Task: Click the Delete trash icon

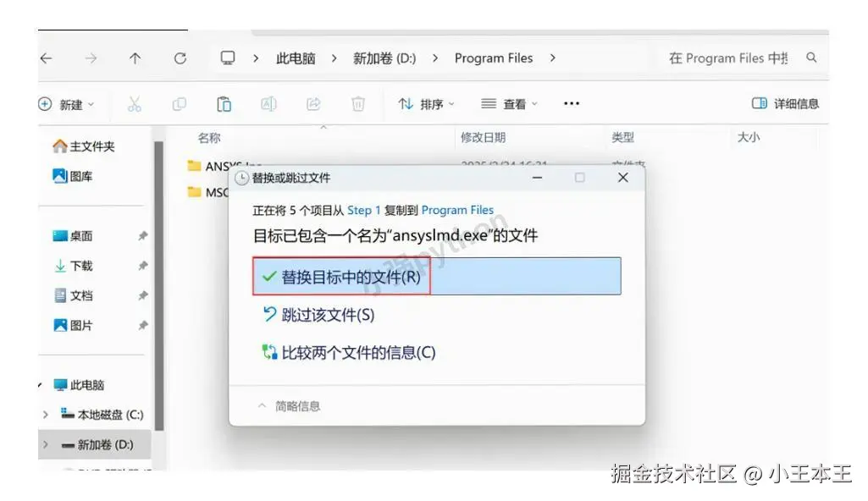Action: point(358,103)
